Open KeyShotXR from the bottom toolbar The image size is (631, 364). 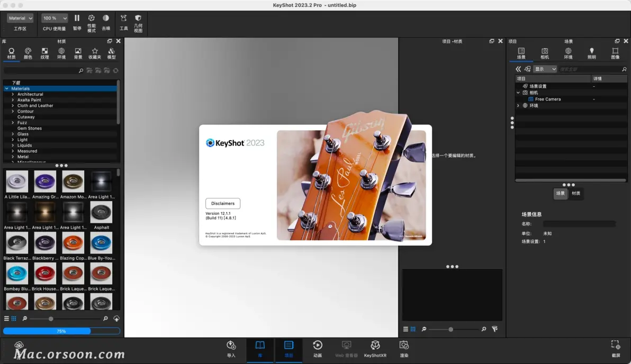point(375,349)
